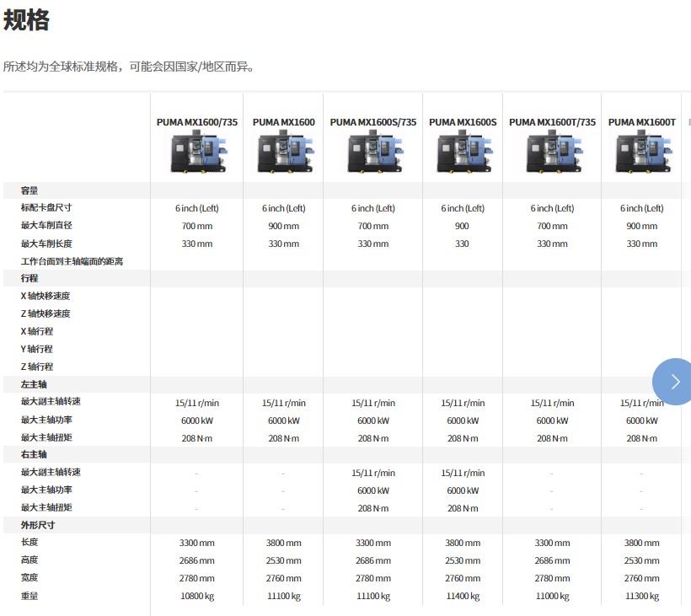The image size is (691, 616).
Task: Click the X 轴快移速度 row label
Action: (x=46, y=296)
